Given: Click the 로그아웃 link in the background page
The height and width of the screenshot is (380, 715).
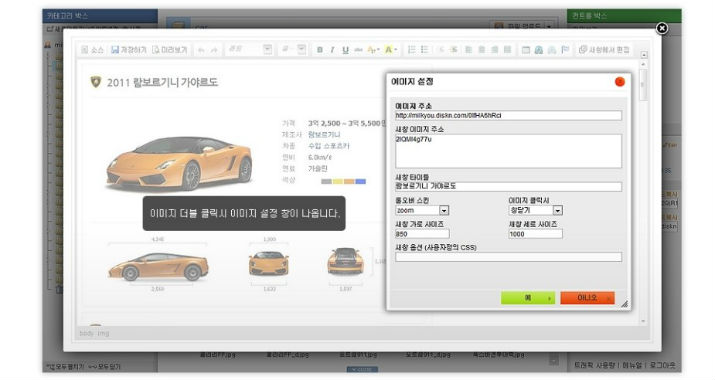Looking at the screenshot, I should pos(663,365).
